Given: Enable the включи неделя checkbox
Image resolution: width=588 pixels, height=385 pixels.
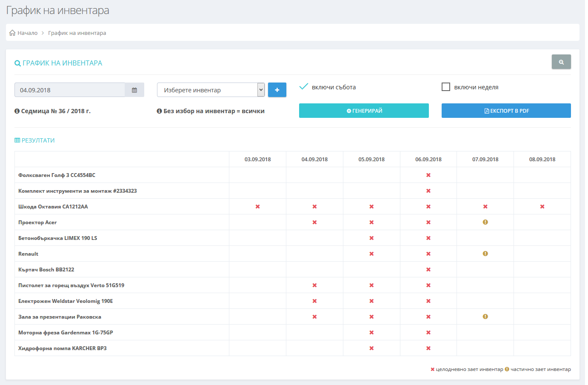Looking at the screenshot, I should click(446, 87).
